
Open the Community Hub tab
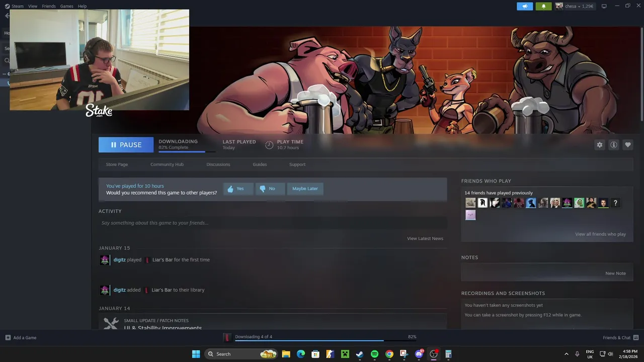(x=167, y=164)
